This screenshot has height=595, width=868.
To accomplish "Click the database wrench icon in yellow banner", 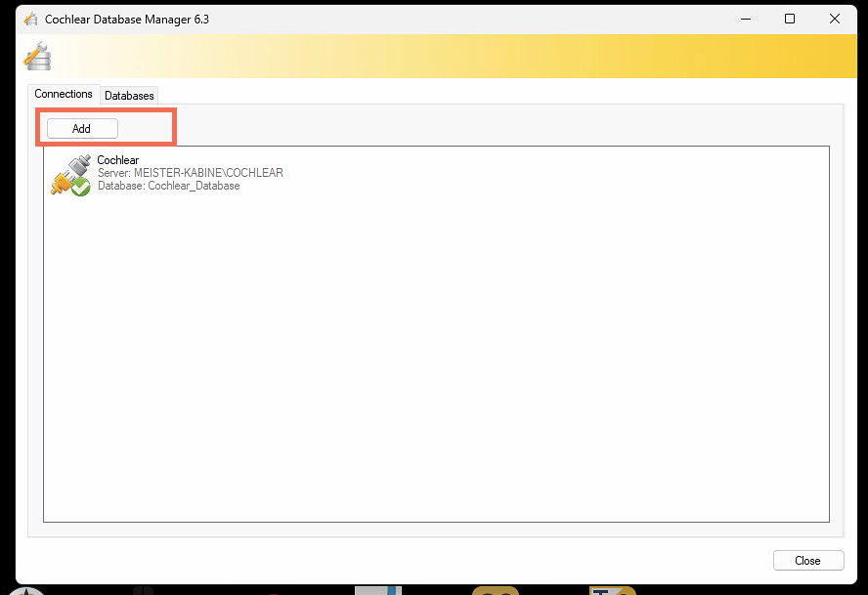I will 37,57.
